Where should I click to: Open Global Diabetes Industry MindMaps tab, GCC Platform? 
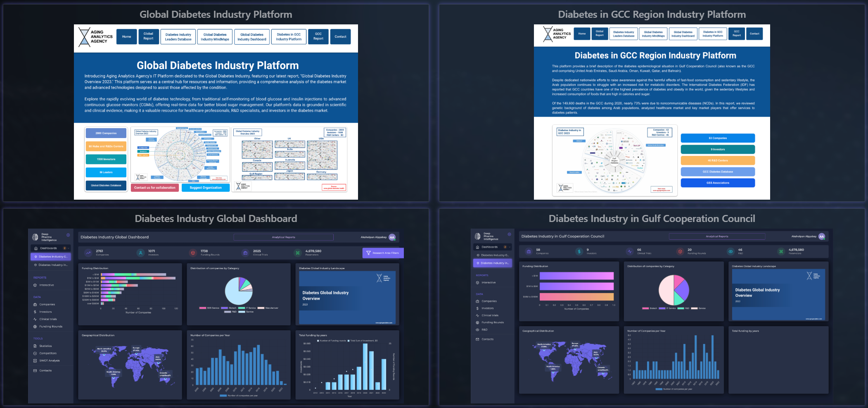click(653, 34)
